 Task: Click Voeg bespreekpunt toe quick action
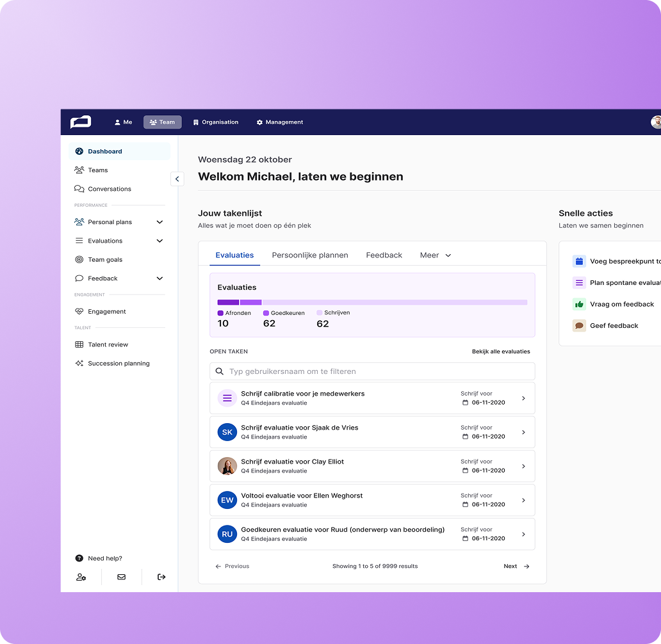[x=616, y=261]
